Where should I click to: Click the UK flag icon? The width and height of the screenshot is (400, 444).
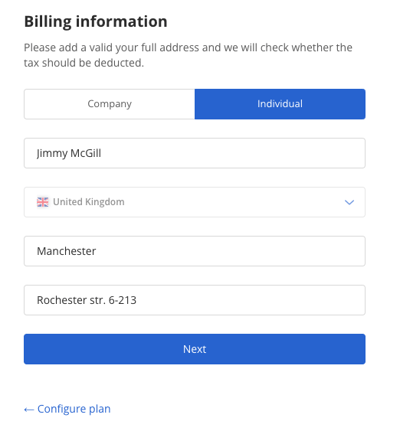[43, 202]
